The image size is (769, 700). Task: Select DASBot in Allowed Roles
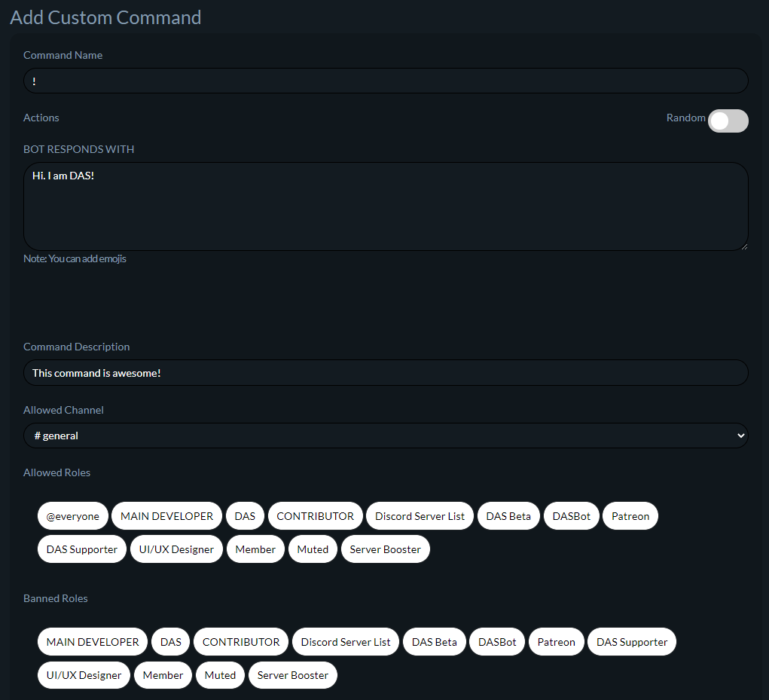[x=572, y=516]
